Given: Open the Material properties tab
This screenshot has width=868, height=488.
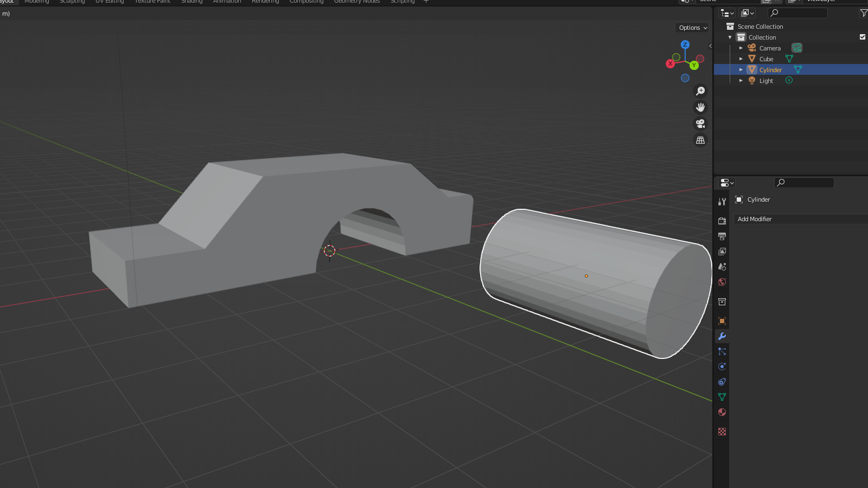Looking at the screenshot, I should (x=722, y=412).
